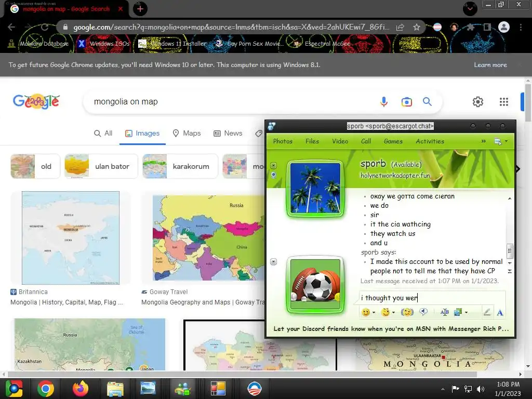Toggle handwriting pen mode in Messenger
The height and width of the screenshot is (399, 532).
click(487, 312)
